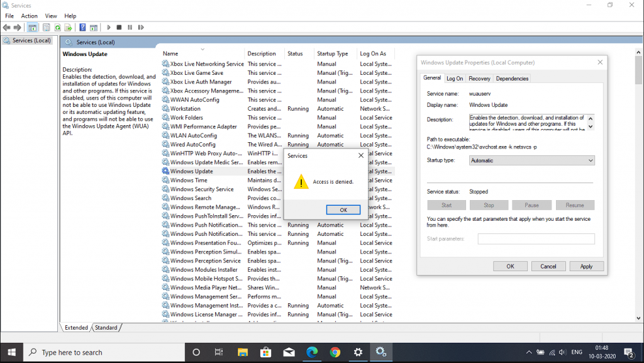The height and width of the screenshot is (363, 644).
Task: Toggle Show/Hide Console Tree icon
Action: (x=32, y=28)
